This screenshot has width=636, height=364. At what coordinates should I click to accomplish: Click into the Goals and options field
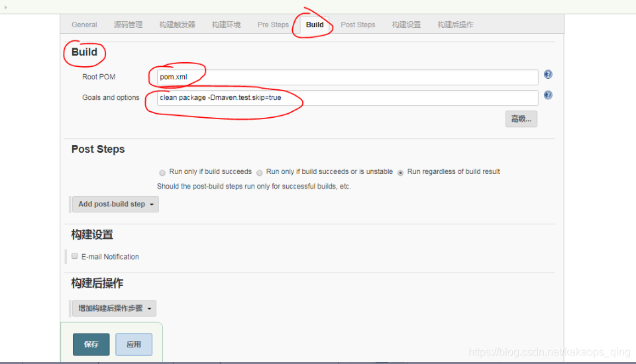click(x=348, y=98)
